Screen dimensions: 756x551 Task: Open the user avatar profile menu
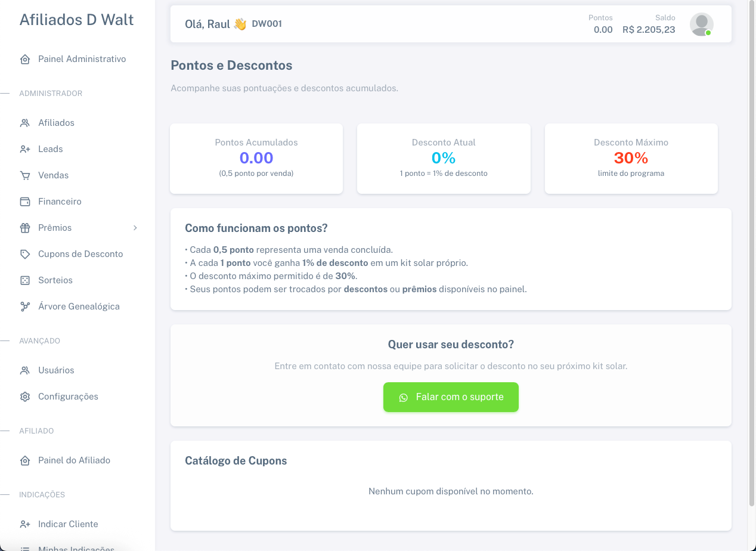(701, 24)
